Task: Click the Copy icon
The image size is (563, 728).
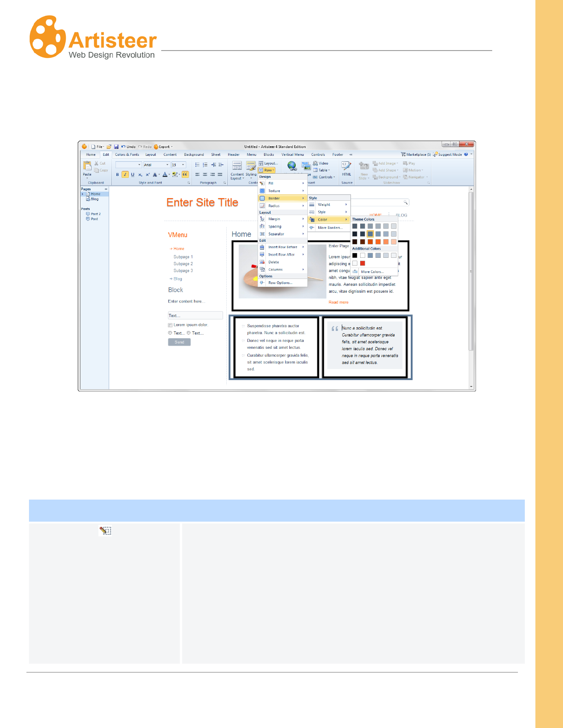Action: tap(97, 171)
